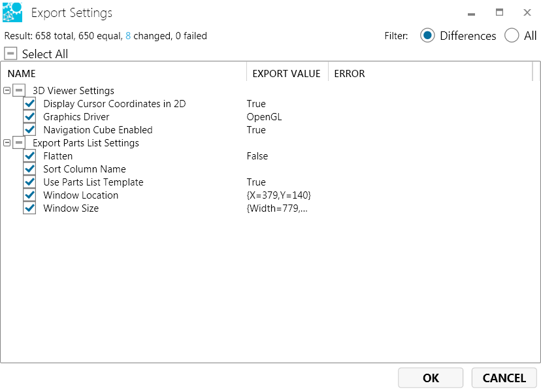Click the EXPORT VALUE column header
Viewport: 541px width, 392px height.
286,74
